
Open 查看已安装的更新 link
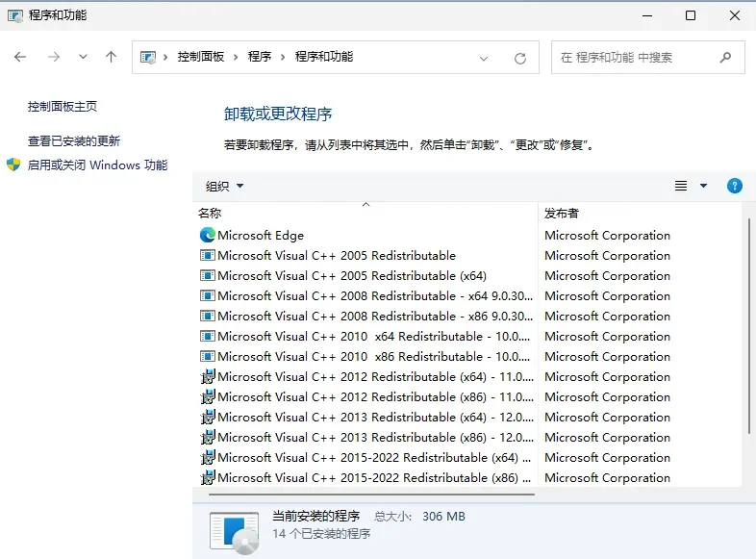point(74,141)
